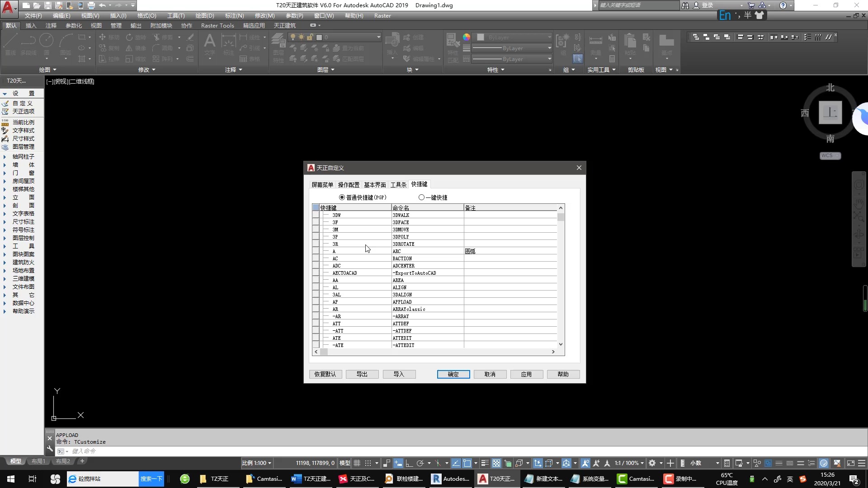The height and width of the screenshot is (488, 868).
Task: Tick the row checkbox beside shortcut 3DW
Action: coord(316,215)
